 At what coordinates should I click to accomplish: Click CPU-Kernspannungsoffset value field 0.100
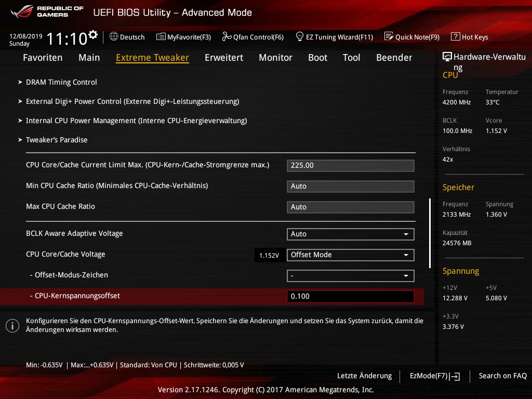351,296
